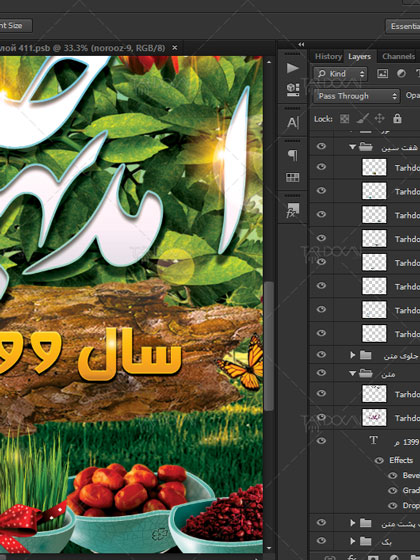Click the Lock all padlock icon
The height and width of the screenshot is (560, 420).
click(397, 118)
